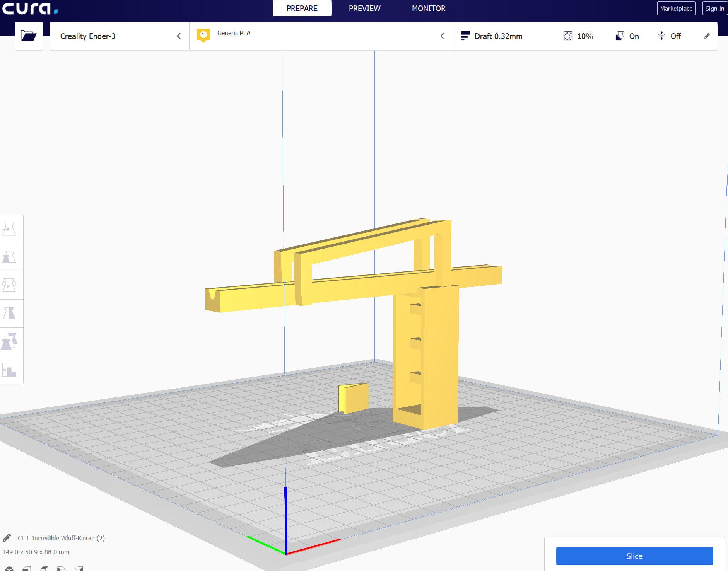728x571 pixels.
Task: Select the Support Blocker tool
Action: (9, 370)
